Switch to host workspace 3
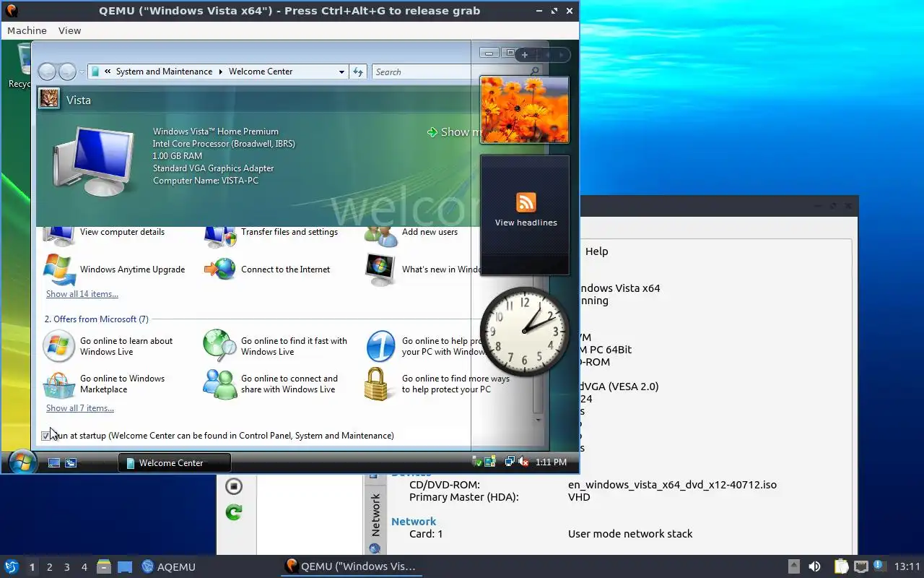924x578 pixels. tap(67, 567)
